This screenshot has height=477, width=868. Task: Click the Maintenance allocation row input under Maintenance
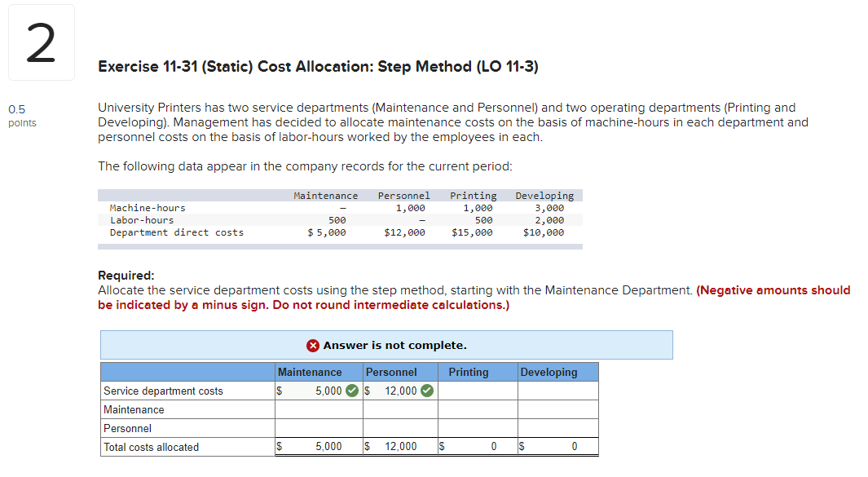318,409
